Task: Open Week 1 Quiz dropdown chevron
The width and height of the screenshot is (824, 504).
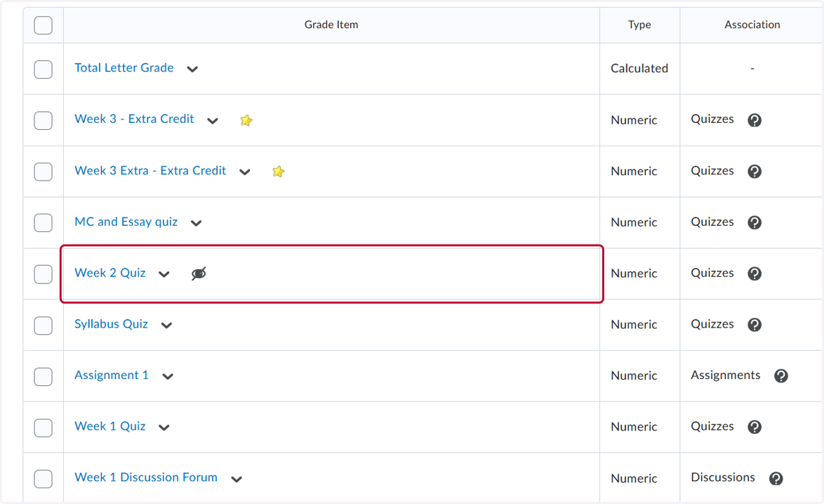Action: [164, 428]
